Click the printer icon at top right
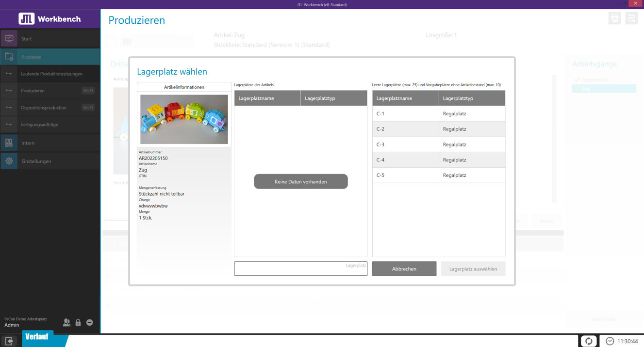The image size is (644, 347). [x=615, y=18]
